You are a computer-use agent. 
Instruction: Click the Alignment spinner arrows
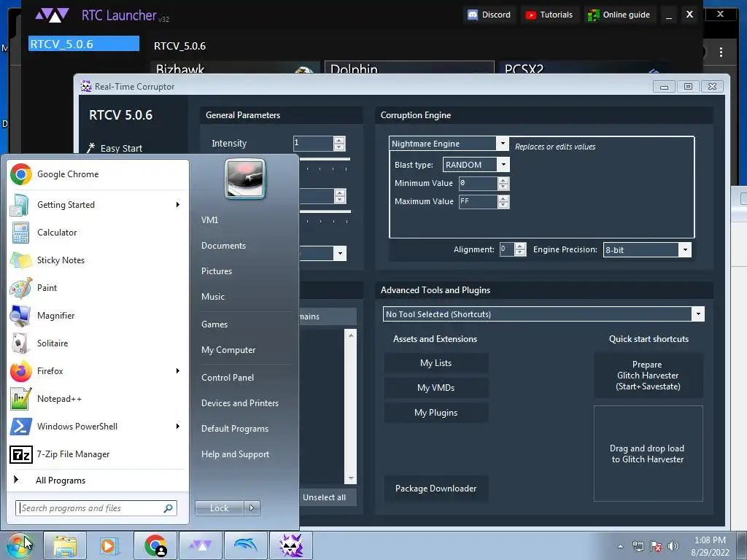tap(520, 249)
